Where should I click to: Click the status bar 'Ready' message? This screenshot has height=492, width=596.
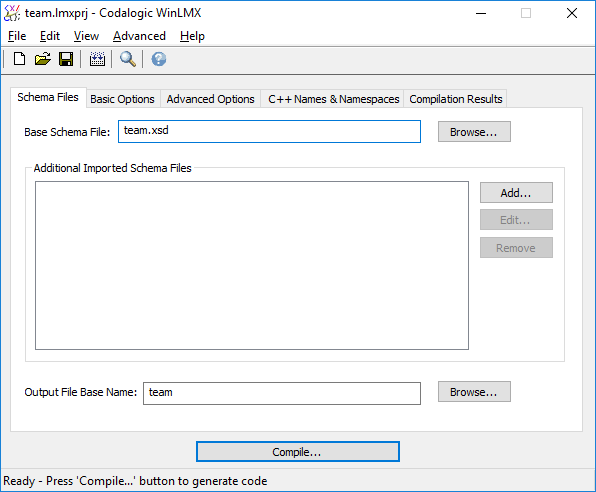(x=135, y=481)
